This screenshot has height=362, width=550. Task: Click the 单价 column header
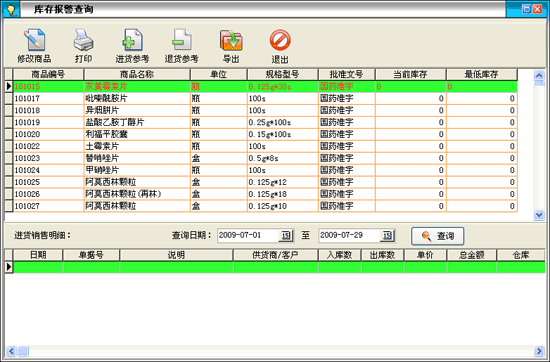pyautogui.click(x=425, y=255)
